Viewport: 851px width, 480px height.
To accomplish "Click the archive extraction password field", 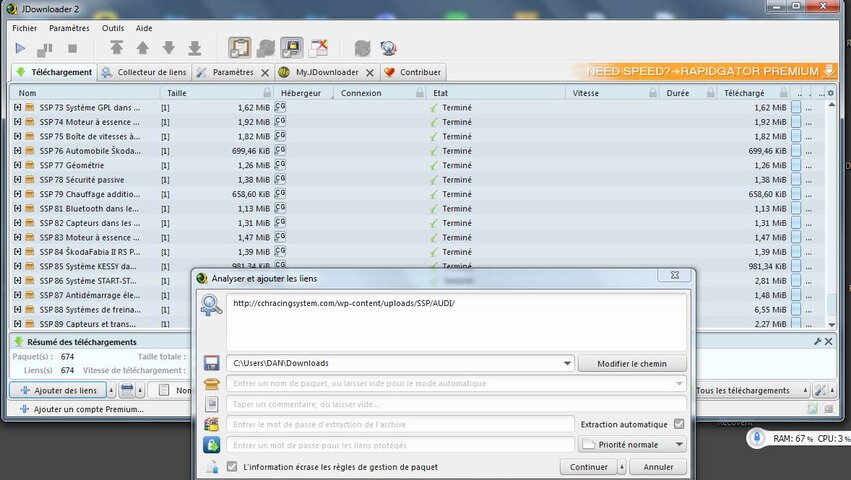I will pyautogui.click(x=401, y=424).
